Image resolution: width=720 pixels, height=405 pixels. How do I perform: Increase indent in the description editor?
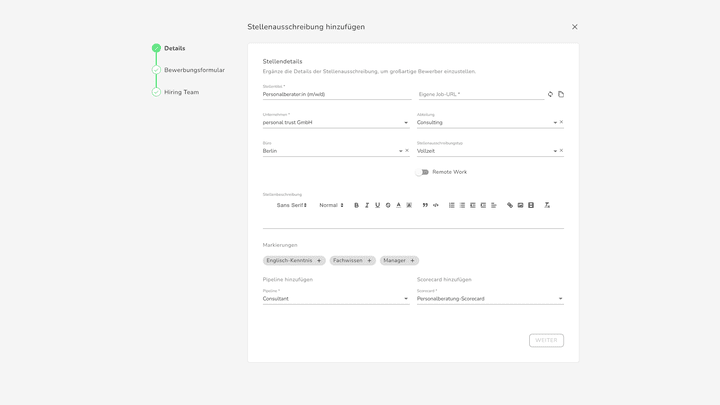tap(483, 205)
